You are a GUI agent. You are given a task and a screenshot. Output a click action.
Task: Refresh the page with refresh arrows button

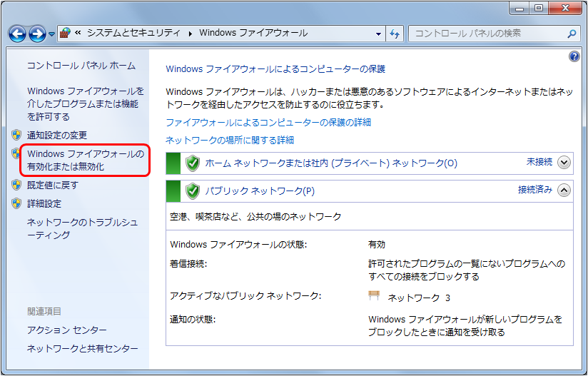(395, 34)
